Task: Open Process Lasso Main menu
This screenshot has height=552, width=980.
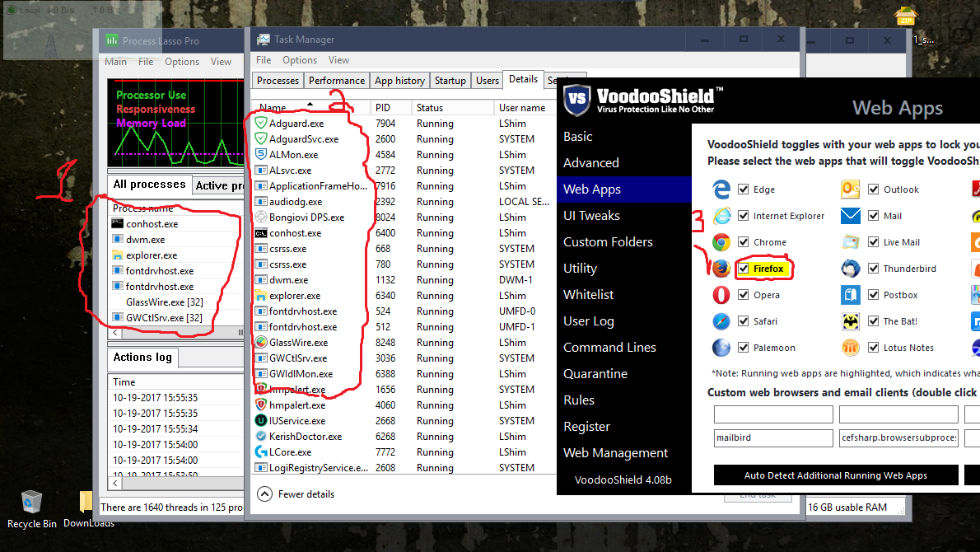Action: pos(115,61)
